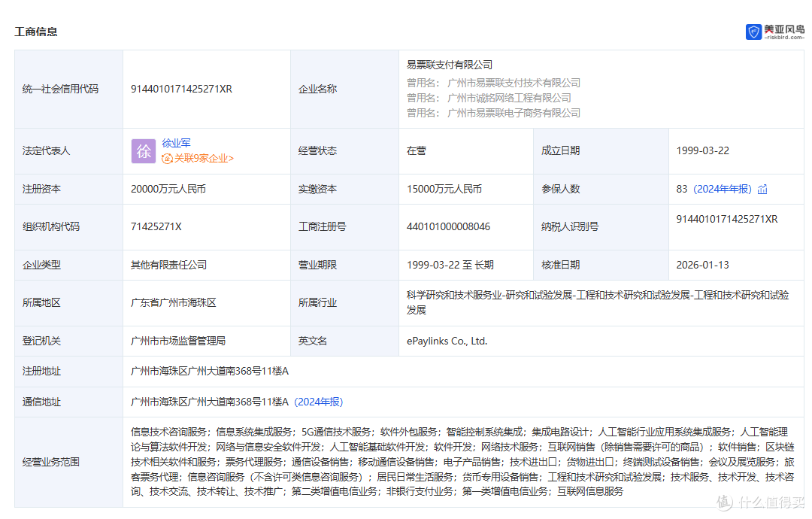Click the riskbird logo at the top right
The height and width of the screenshot is (519, 812).
click(x=774, y=32)
